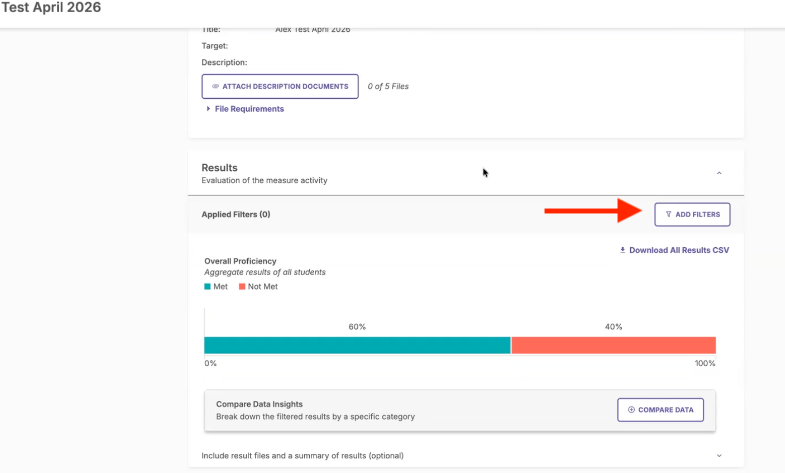
Task: Click the 60% value label
Action: [x=357, y=327]
